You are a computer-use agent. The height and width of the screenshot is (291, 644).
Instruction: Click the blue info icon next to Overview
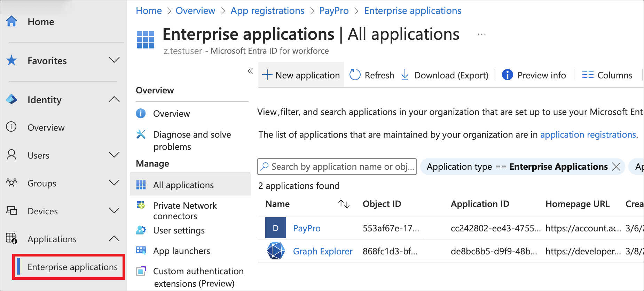141,113
